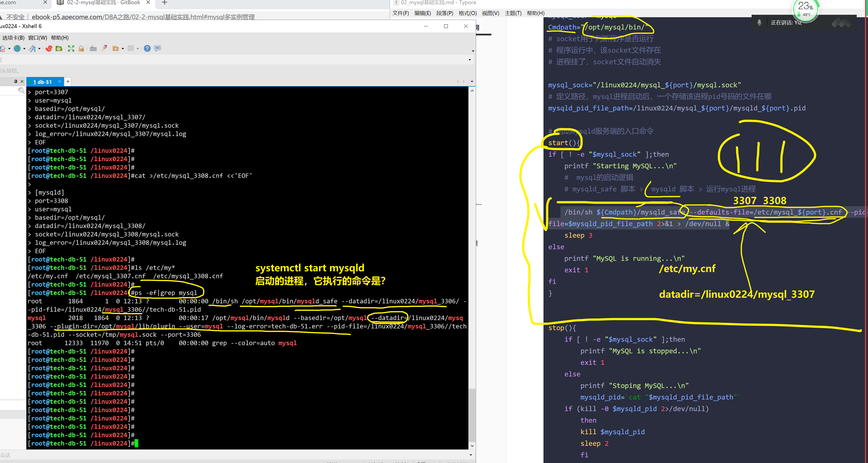Click the terminal scrollbar up arrow
The height and width of the screenshot is (463, 868).
(472, 91)
